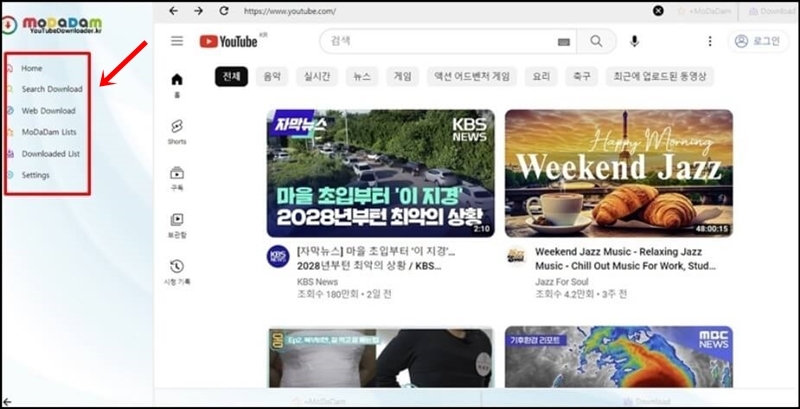This screenshot has height=409, width=800.
Task: Open the on-screen keyboard icon in search box
Action: (x=564, y=42)
